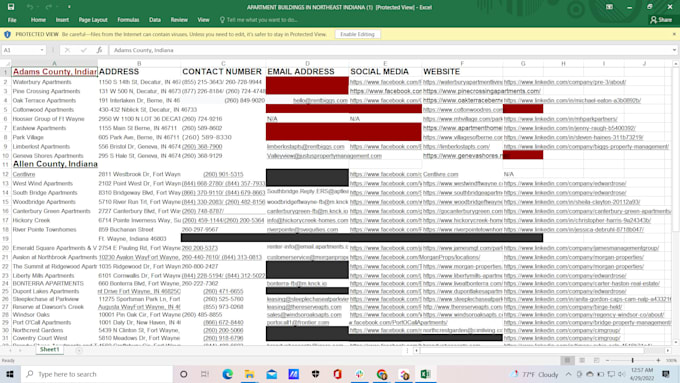Click the Type here to search taskbar box
Image resolution: width=680 pixels, height=383 pixels.
(x=97, y=374)
